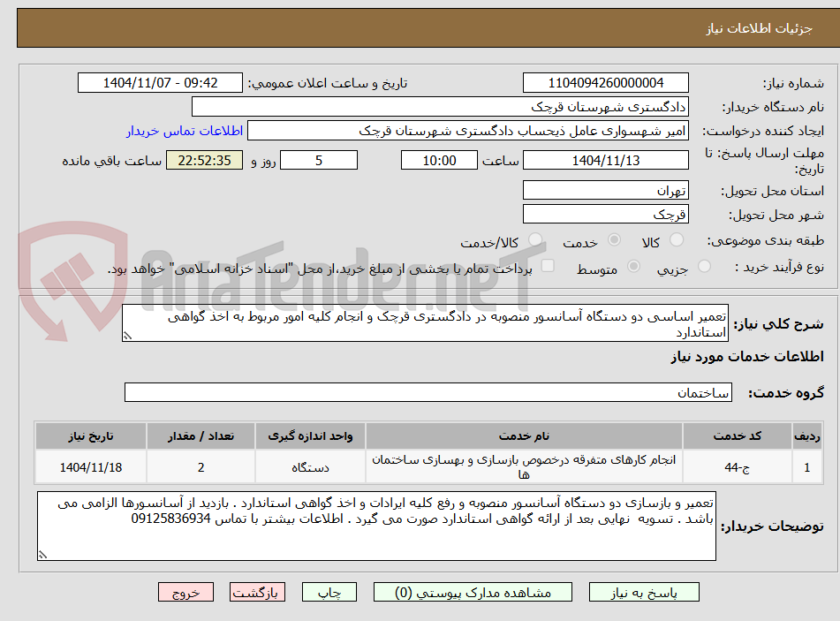Click the توضیحات خریدار notes textarea

376,526
